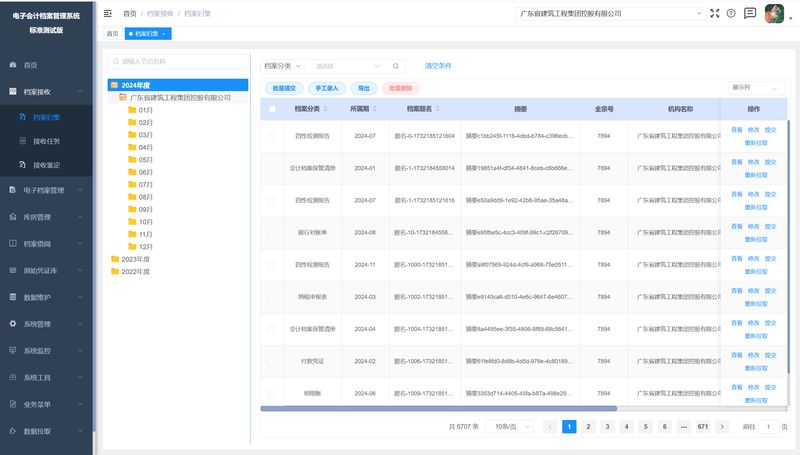Check the 2024-11 四性检测报告 row checkbox

click(x=271, y=265)
